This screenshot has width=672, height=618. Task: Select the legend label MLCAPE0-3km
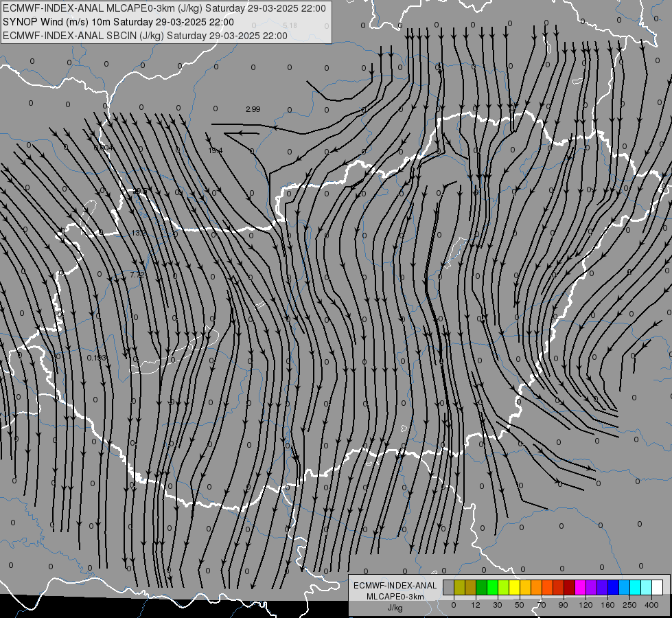pos(395,597)
